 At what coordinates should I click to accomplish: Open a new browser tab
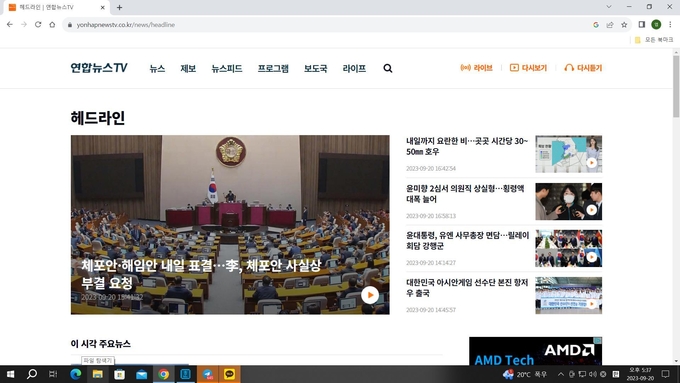click(x=119, y=7)
